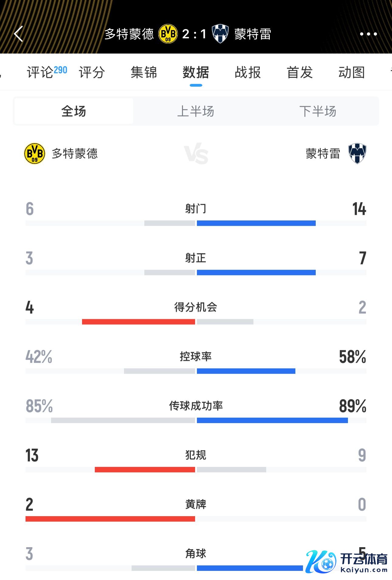Screen dimensions: 392x580
Task: Open the three-dot more options menu
Action: (368, 34)
